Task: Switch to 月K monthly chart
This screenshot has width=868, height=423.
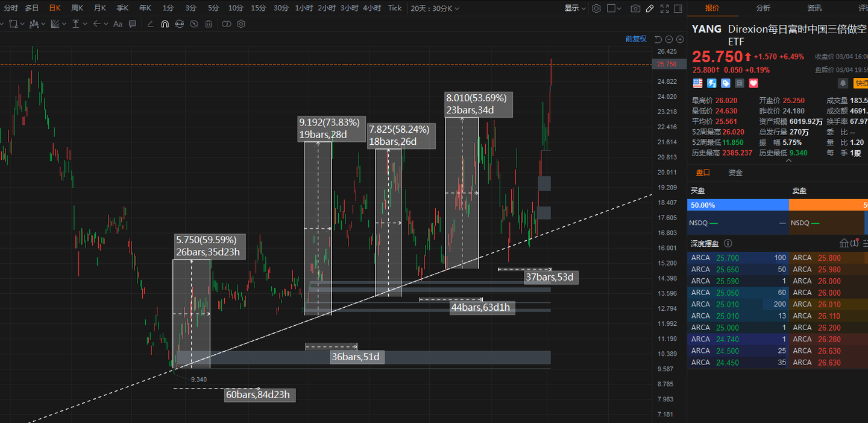Action: point(100,8)
